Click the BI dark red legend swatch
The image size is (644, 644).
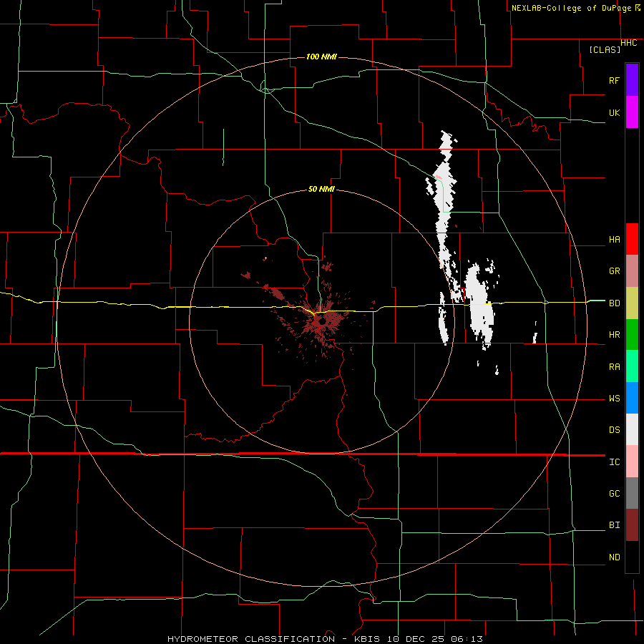[x=632, y=525]
